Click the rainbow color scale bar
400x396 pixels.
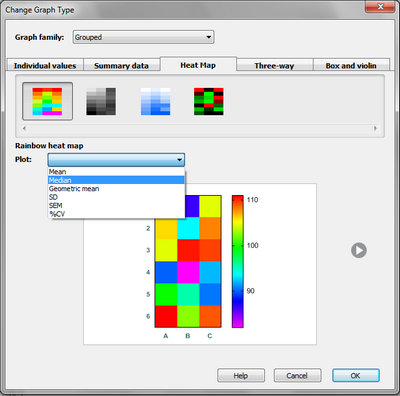click(238, 261)
